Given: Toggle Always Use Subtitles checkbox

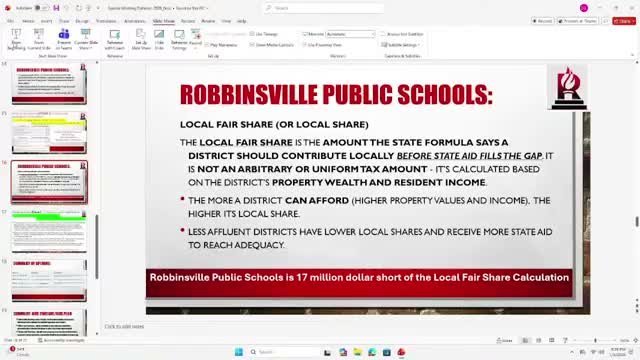Looking at the screenshot, I should tap(402, 34).
